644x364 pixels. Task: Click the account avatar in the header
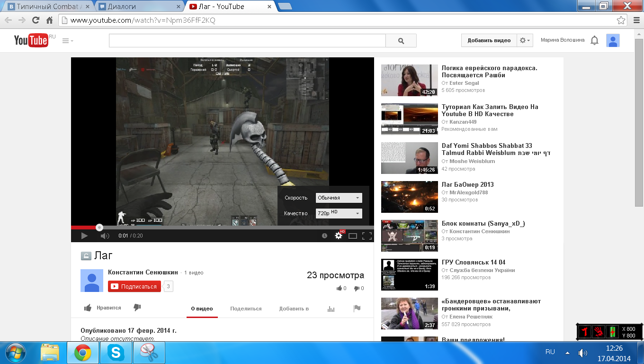click(613, 41)
